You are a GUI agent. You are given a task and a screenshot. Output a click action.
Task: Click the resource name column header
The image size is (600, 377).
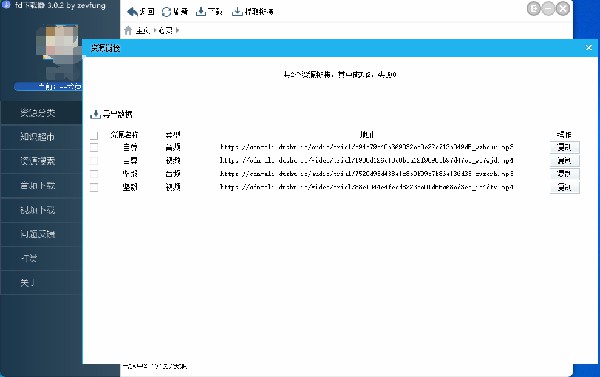[124, 135]
